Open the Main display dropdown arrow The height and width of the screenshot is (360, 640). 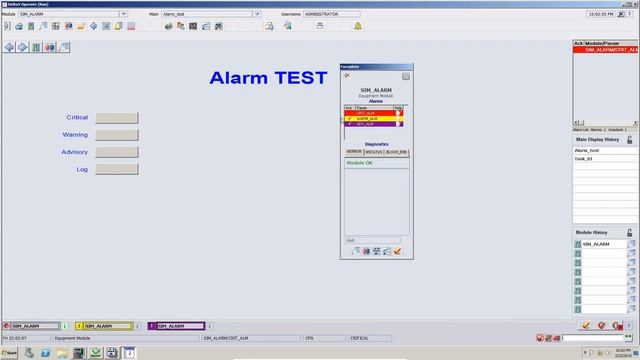click(257, 14)
